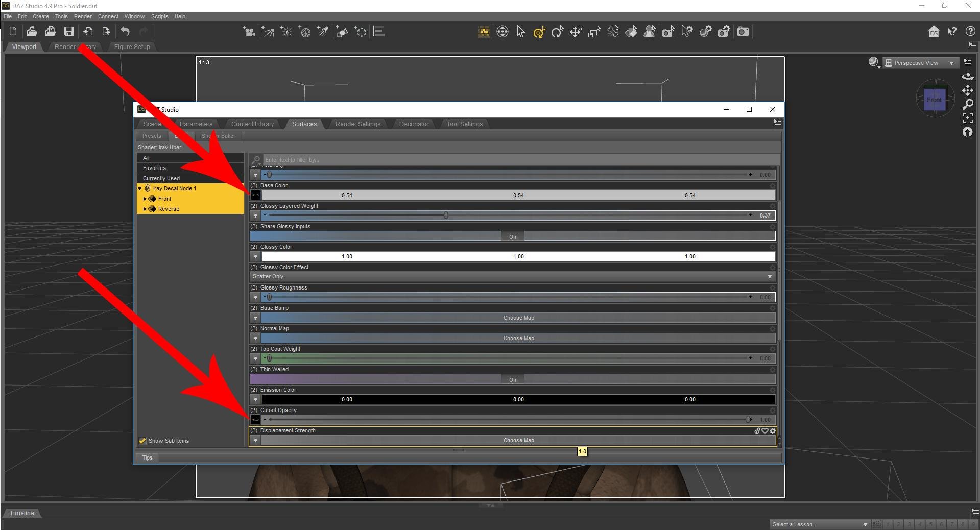Click the Create Null object icon

pos(361,32)
